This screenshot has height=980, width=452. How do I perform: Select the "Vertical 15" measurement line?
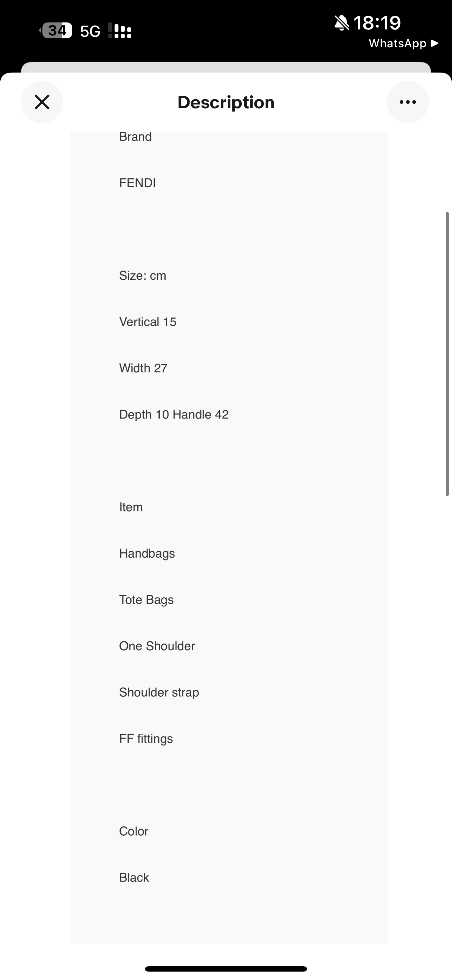click(148, 322)
